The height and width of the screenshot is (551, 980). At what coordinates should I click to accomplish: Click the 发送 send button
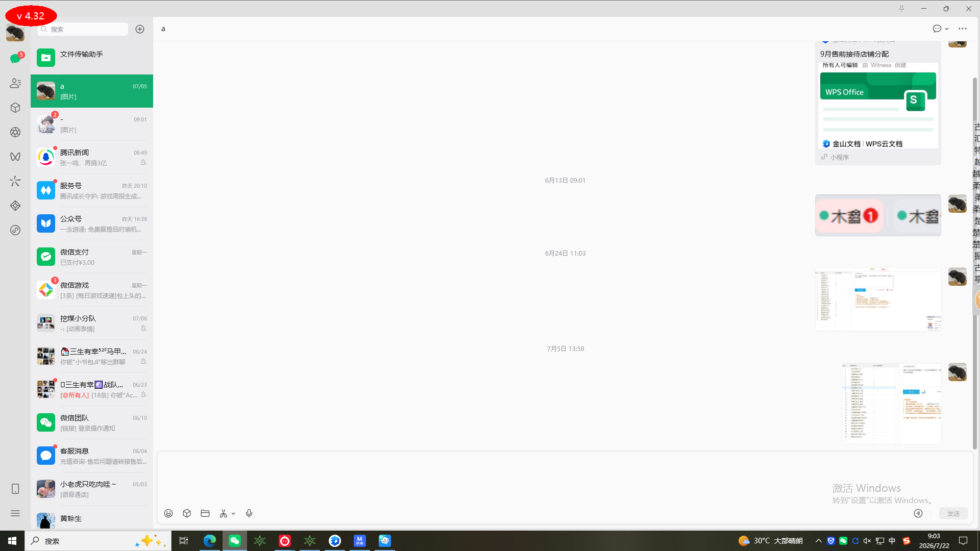click(x=953, y=513)
